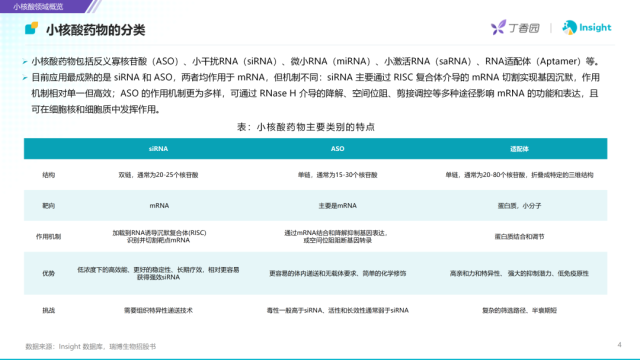Screen dimensions: 640x360
Task: Select the 结构 row label
Action: coord(49,175)
